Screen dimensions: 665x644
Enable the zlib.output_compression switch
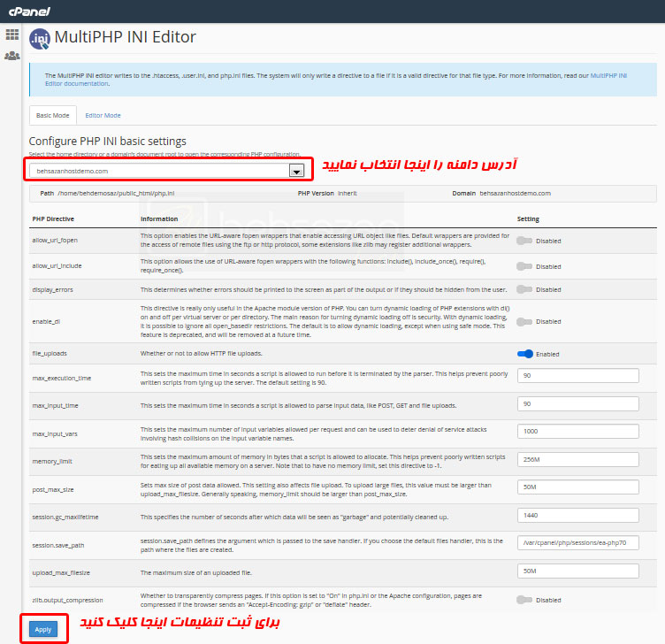tap(524, 600)
